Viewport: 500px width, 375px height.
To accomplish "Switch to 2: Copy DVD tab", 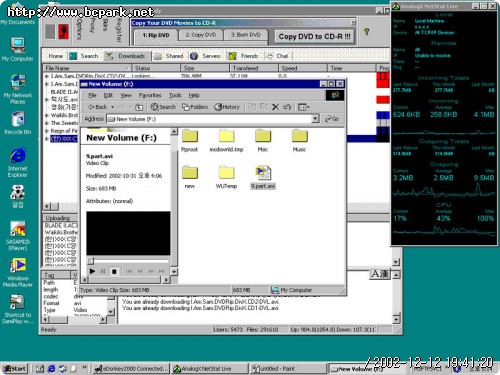I will [201, 35].
